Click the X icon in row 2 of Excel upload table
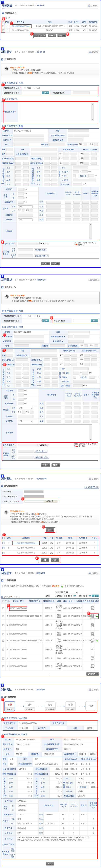Image resolution: width=101 pixels, height=868 pixels. click(x=95, y=548)
